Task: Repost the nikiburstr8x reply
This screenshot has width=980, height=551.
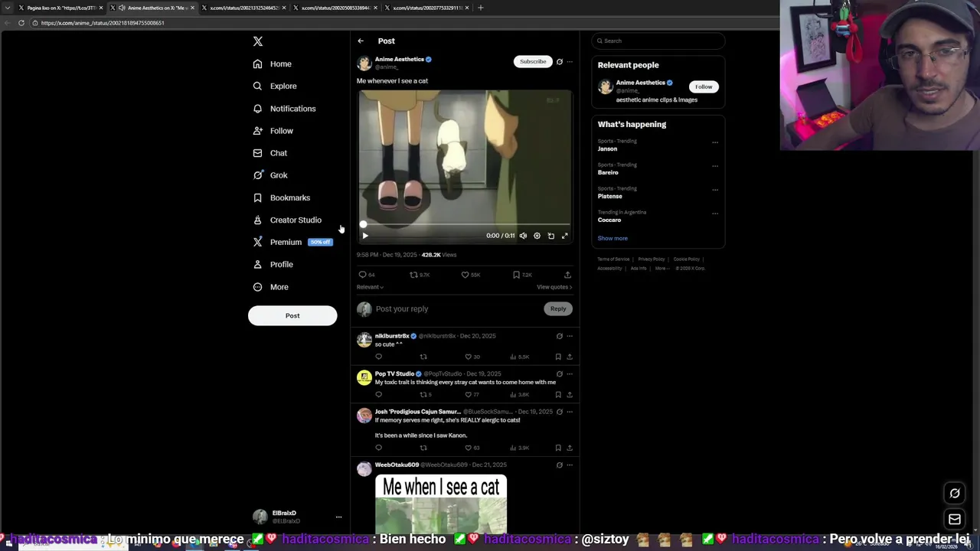Action: coord(423,357)
